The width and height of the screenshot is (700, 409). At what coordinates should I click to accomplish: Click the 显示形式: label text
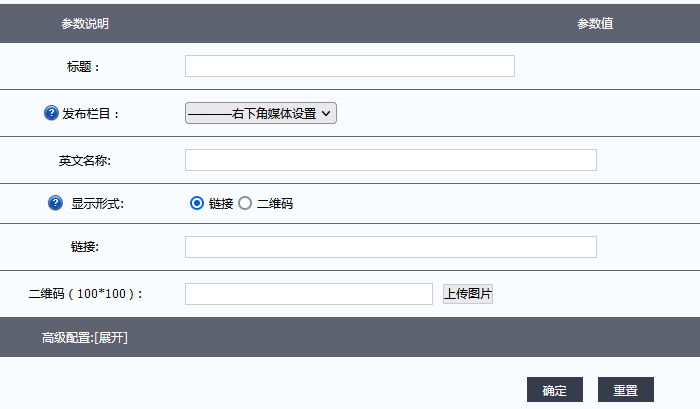tap(97, 204)
